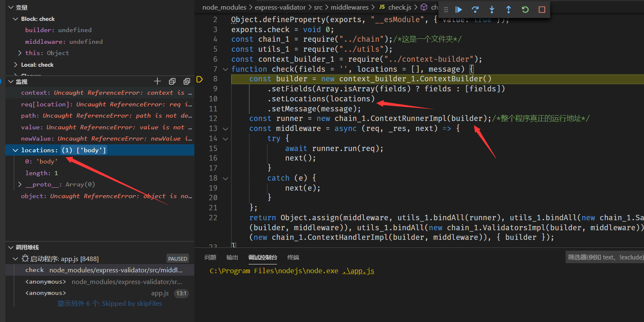
Task: Expand the __proto__ Array node
Action: (x=20, y=184)
